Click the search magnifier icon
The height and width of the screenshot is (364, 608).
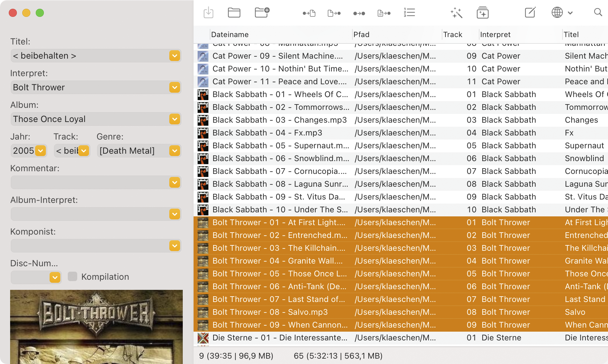(x=598, y=12)
